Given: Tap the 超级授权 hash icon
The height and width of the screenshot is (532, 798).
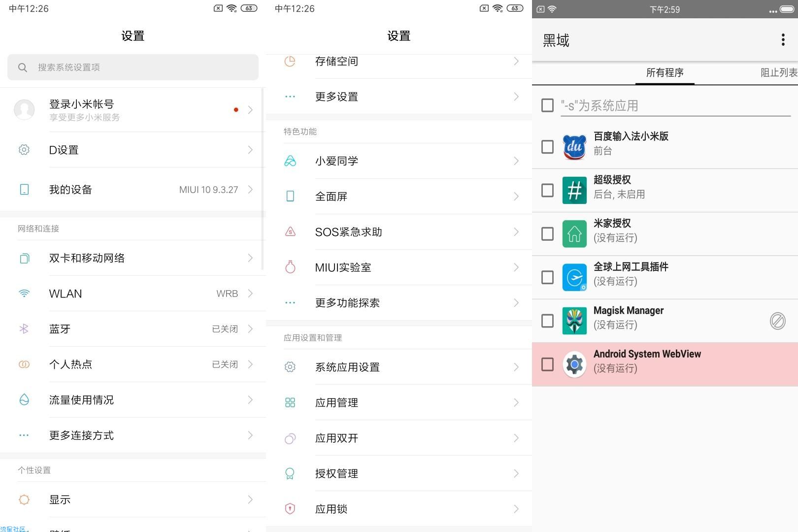Looking at the screenshot, I should (x=574, y=190).
